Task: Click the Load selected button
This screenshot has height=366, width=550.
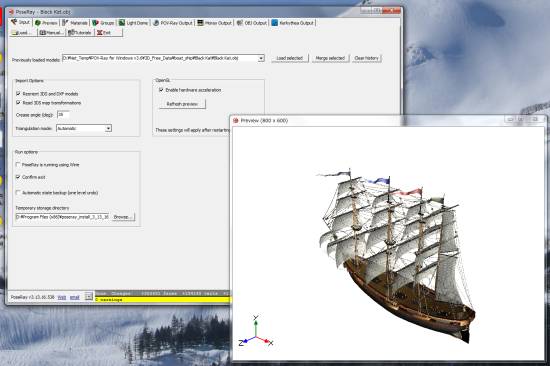Action: click(290, 58)
